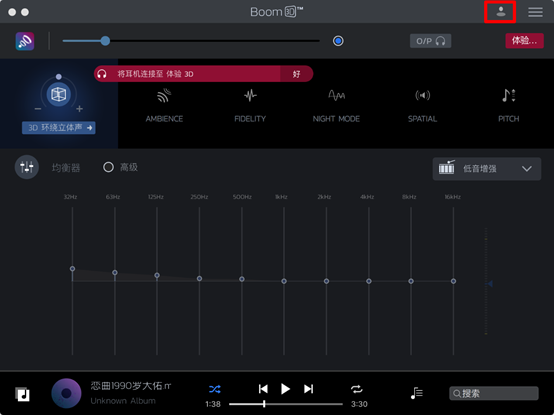
Task: Click the 2kHz equalizer band handle
Action: [x=326, y=281]
